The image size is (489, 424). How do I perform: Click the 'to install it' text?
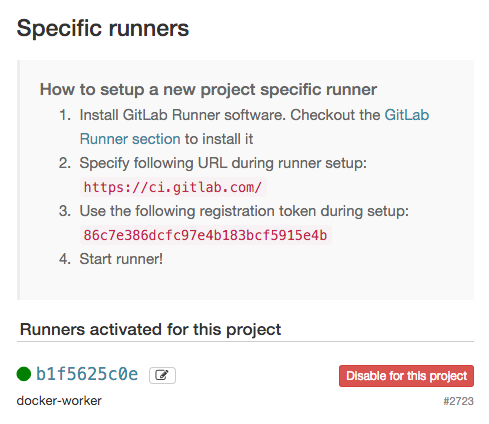point(219,139)
